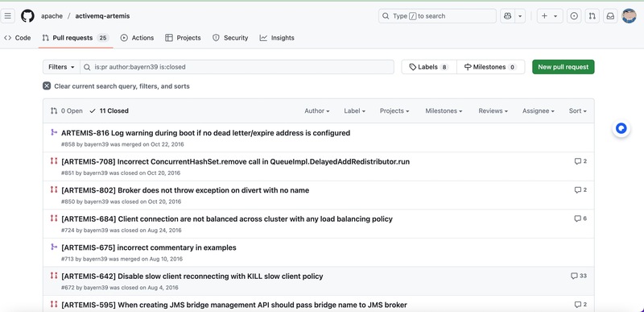Click the tag icon in Labels button
Viewport: 644px width, 312px height.
(x=413, y=67)
